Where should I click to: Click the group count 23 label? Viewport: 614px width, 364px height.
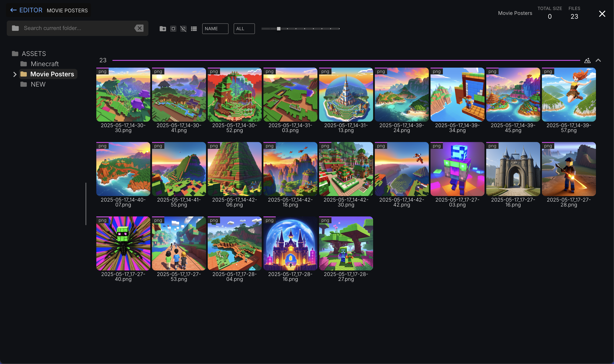click(103, 60)
